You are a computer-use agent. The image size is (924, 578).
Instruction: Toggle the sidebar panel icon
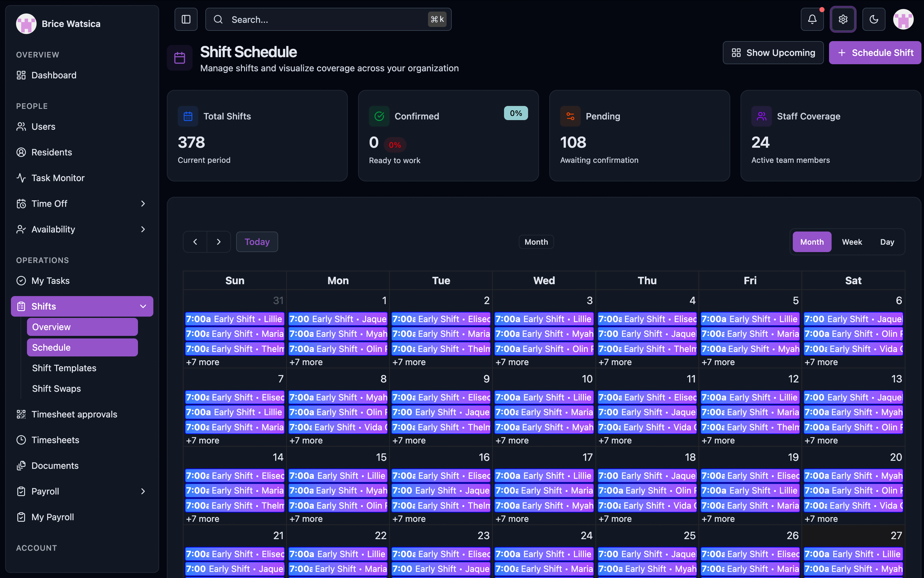point(186,19)
